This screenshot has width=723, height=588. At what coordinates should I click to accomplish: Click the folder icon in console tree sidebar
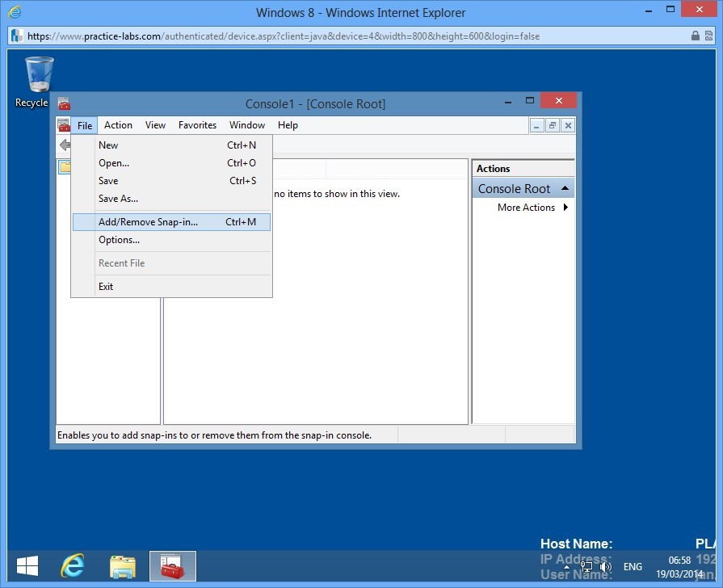click(65, 167)
